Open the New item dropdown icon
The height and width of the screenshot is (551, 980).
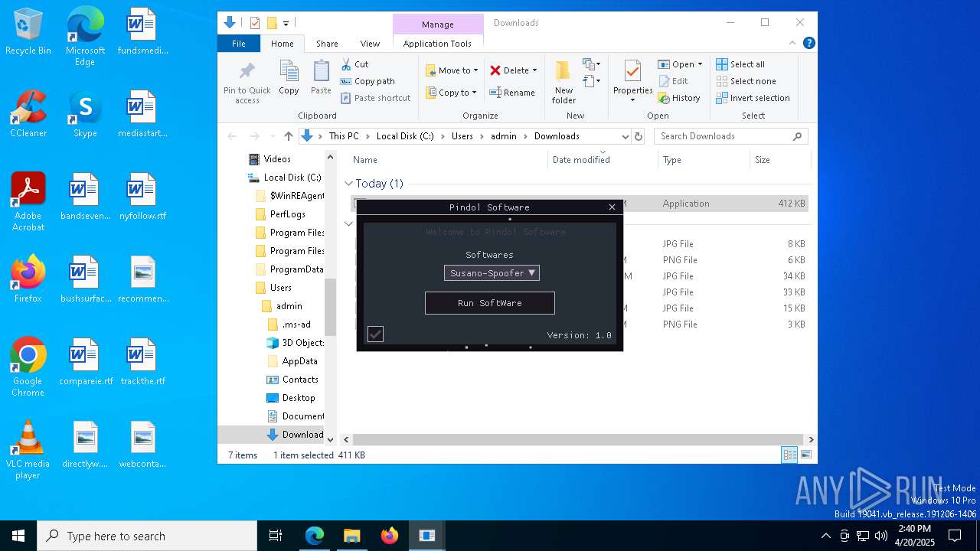pyautogui.click(x=592, y=64)
